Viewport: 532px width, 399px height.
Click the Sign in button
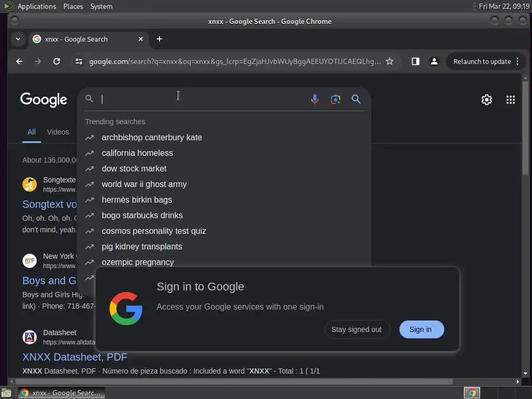[x=421, y=329]
